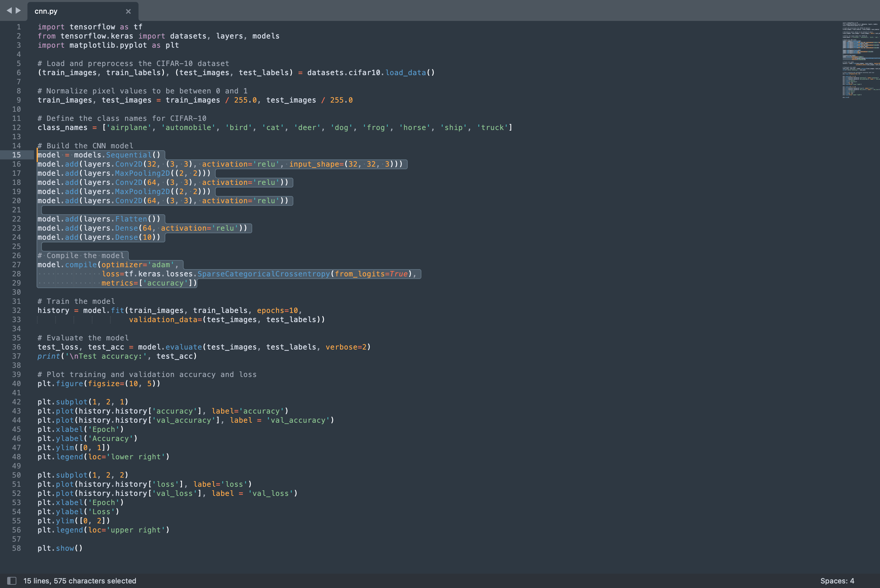Click the minimap code overview
Screen dimensions: 880x588
[x=860, y=60]
